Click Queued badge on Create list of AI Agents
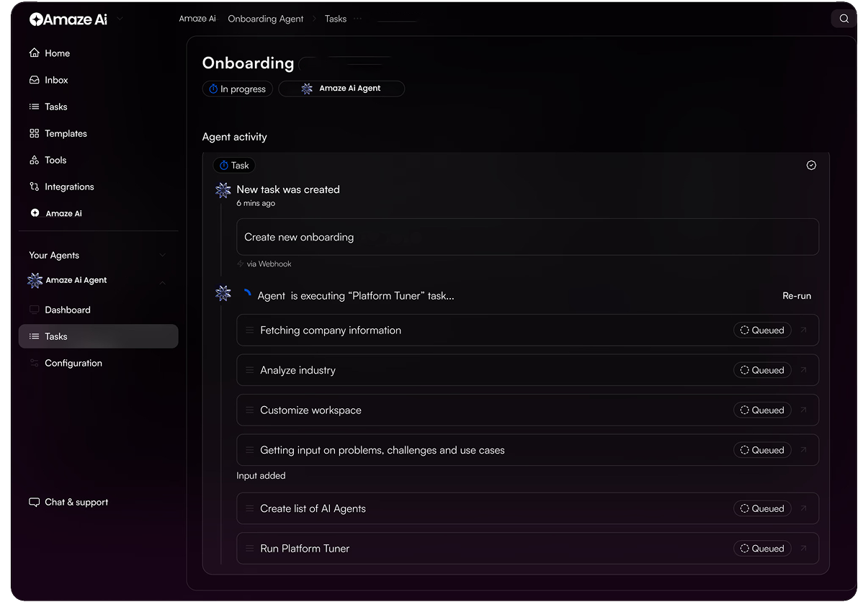Viewport: 868px width, 607px height. click(762, 508)
